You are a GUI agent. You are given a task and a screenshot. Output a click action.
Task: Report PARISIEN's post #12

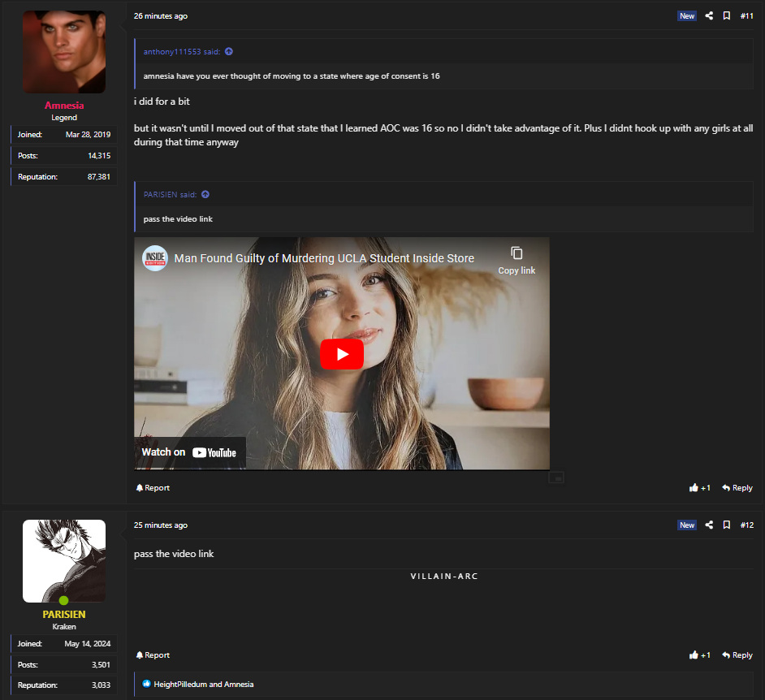pos(153,655)
